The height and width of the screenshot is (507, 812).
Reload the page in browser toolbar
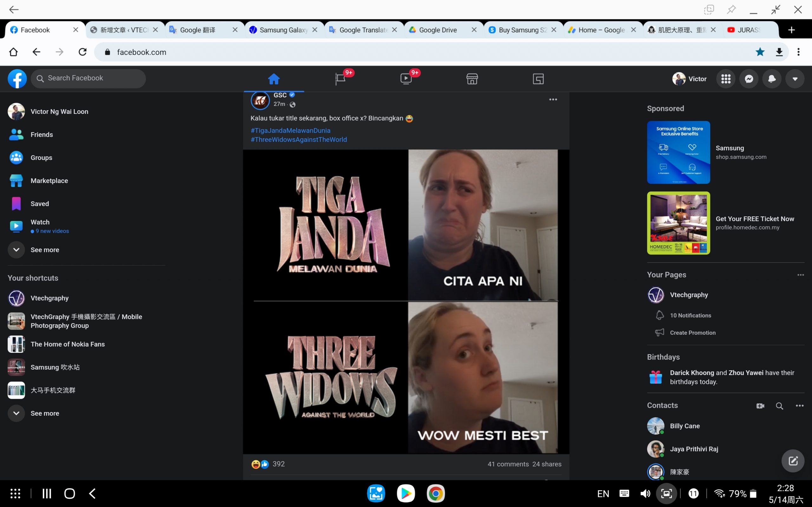tap(82, 52)
